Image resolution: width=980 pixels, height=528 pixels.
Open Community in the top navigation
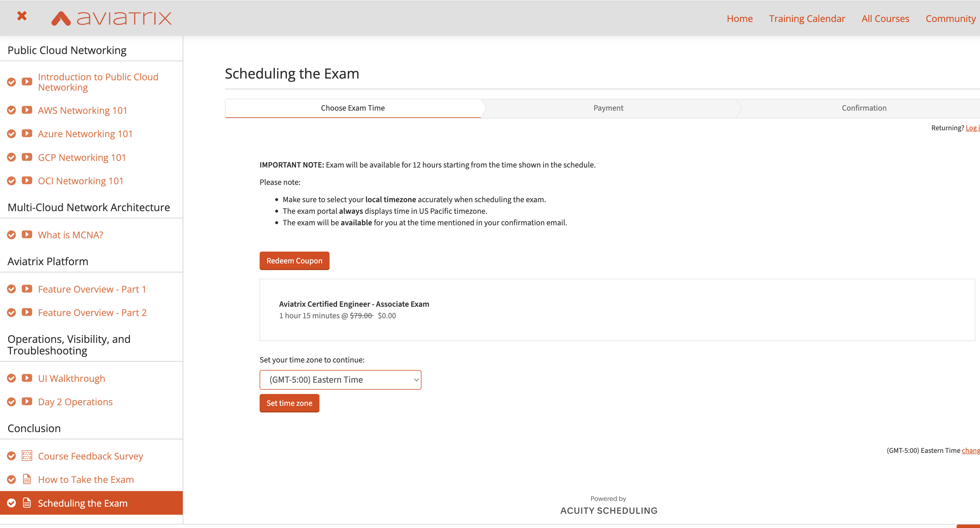point(950,18)
